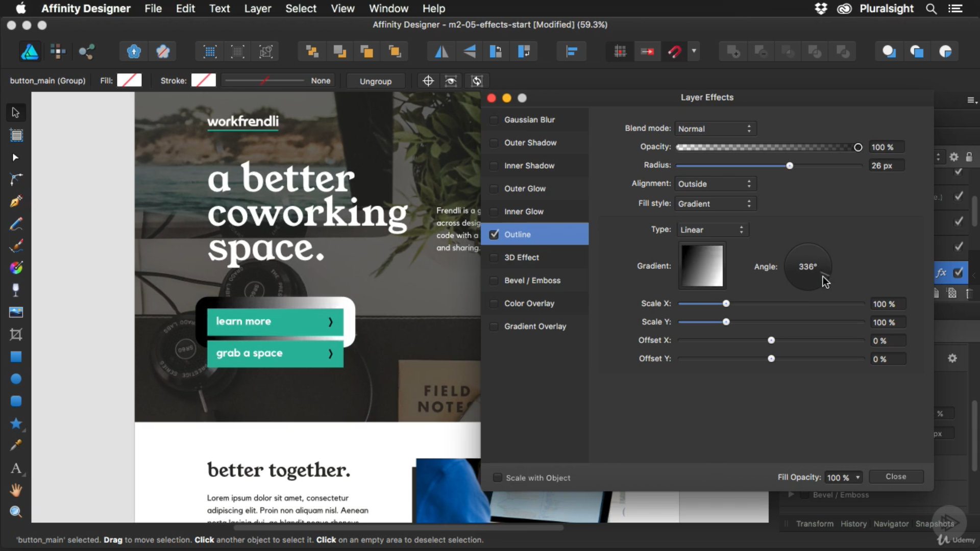Switch to the Navigator tab
The width and height of the screenshot is (980, 551).
891,524
